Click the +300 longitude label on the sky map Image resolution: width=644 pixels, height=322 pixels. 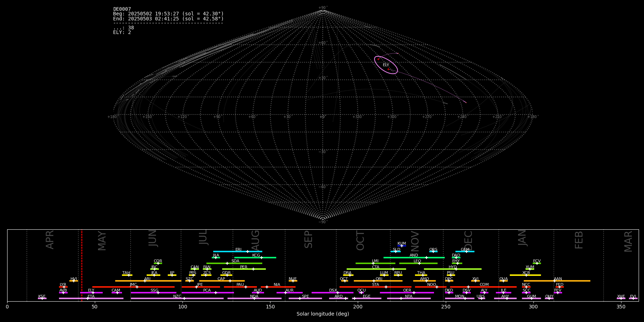pos(392,117)
